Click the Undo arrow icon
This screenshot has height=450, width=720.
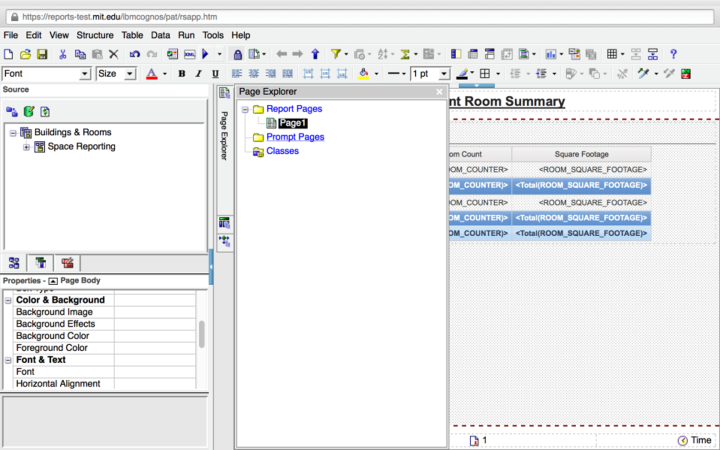click(134, 54)
